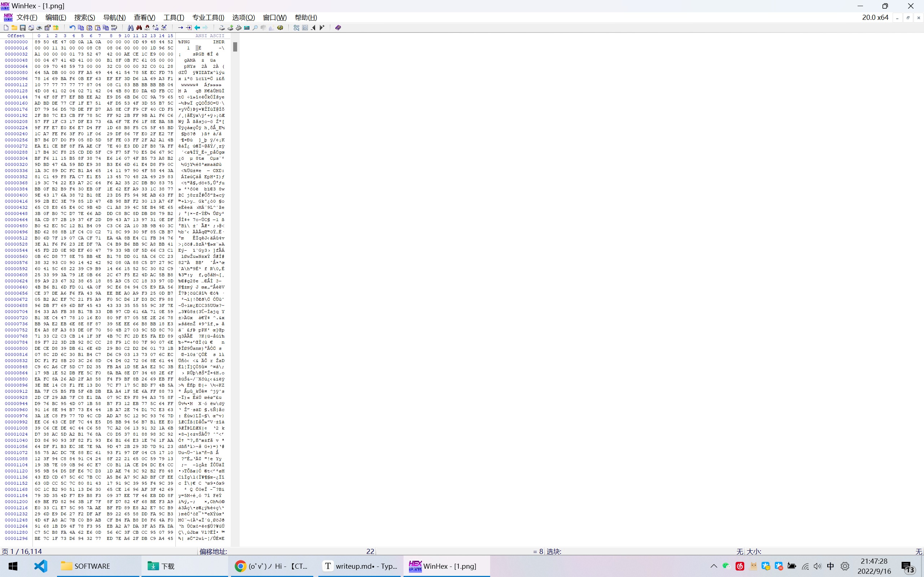
Task: Switch to writeup.md Typora taskbar window
Action: pos(359,566)
